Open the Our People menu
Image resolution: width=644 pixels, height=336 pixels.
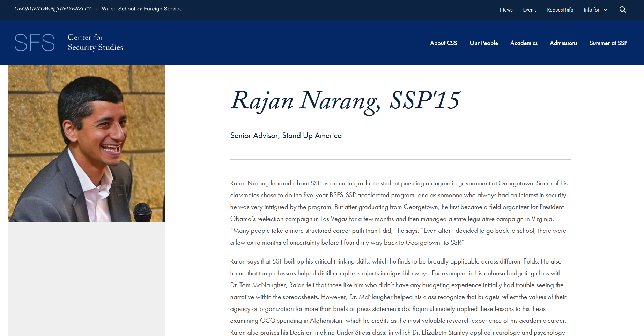point(483,43)
